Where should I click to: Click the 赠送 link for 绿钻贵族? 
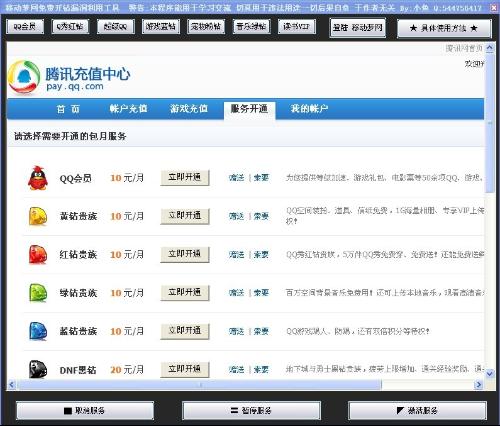(x=236, y=293)
